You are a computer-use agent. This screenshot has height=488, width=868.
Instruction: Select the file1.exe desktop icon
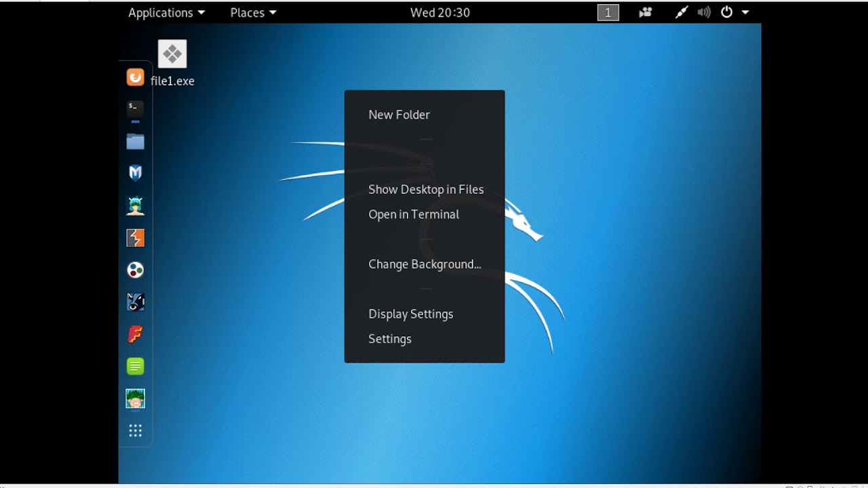172,64
